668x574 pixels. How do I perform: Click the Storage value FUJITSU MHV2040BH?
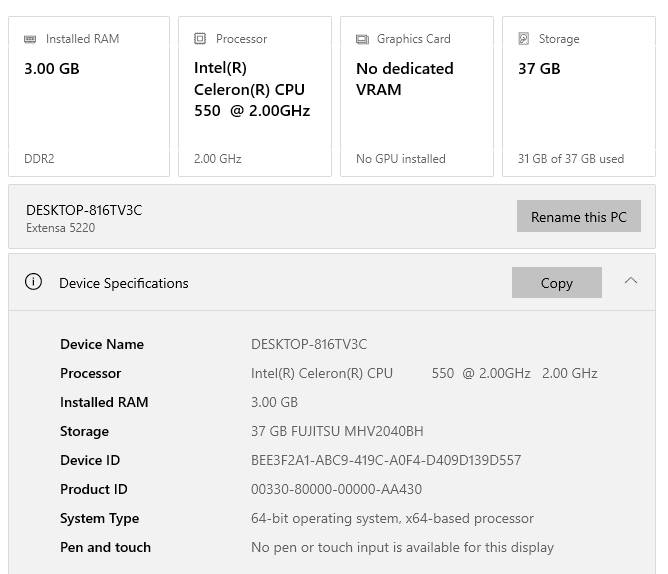point(337,431)
